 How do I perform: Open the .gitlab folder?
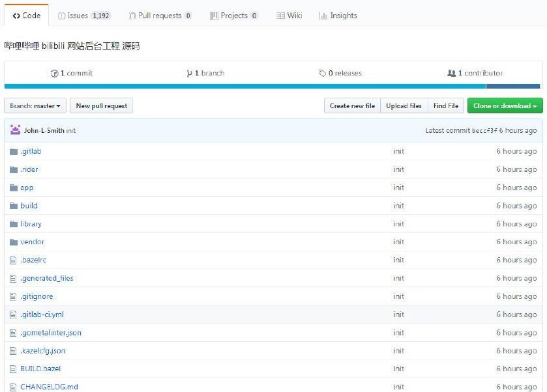(31, 151)
